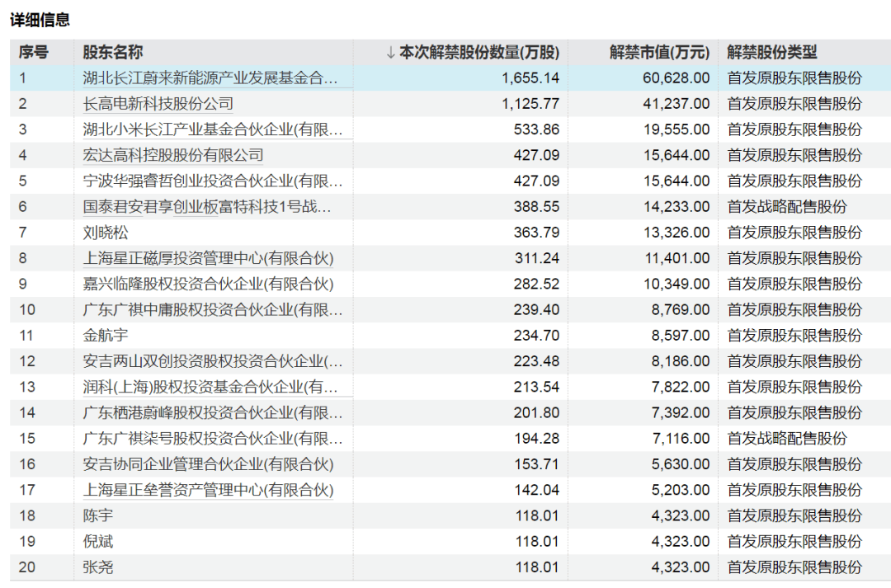Open 宁波华强睿哲创业投资合伙企业 link
The height and width of the screenshot is (588, 891).
(x=213, y=181)
